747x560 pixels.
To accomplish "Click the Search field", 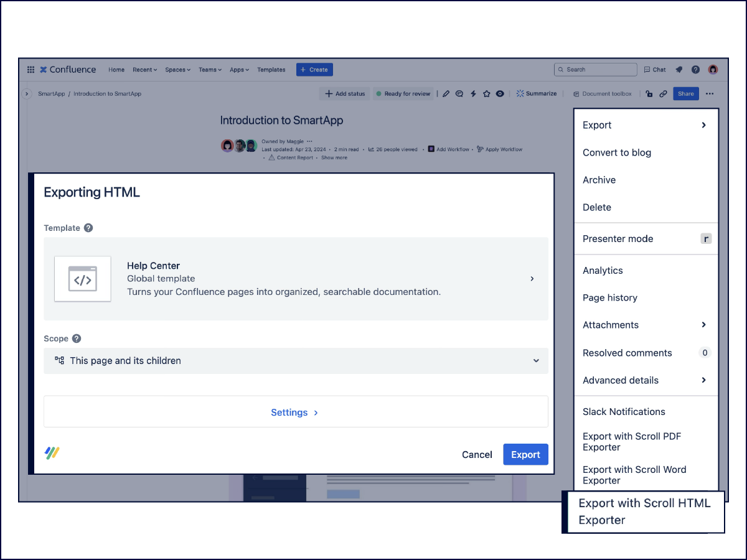I will pyautogui.click(x=596, y=70).
